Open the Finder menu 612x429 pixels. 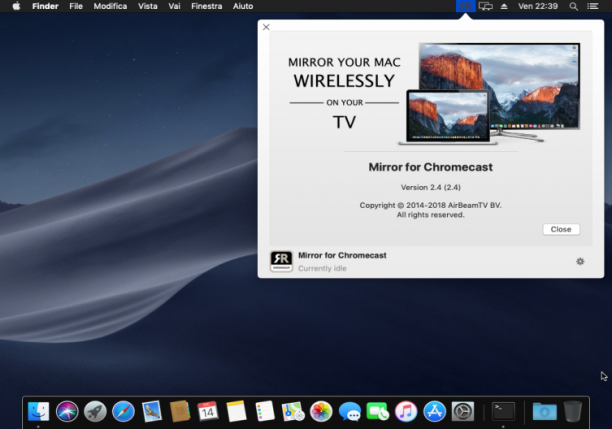point(45,6)
